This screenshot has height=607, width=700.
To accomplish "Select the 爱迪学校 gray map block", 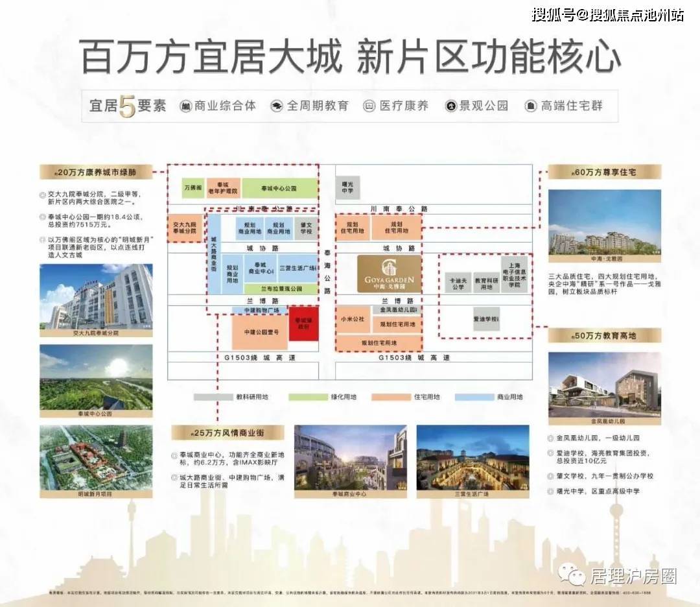I will coord(486,319).
